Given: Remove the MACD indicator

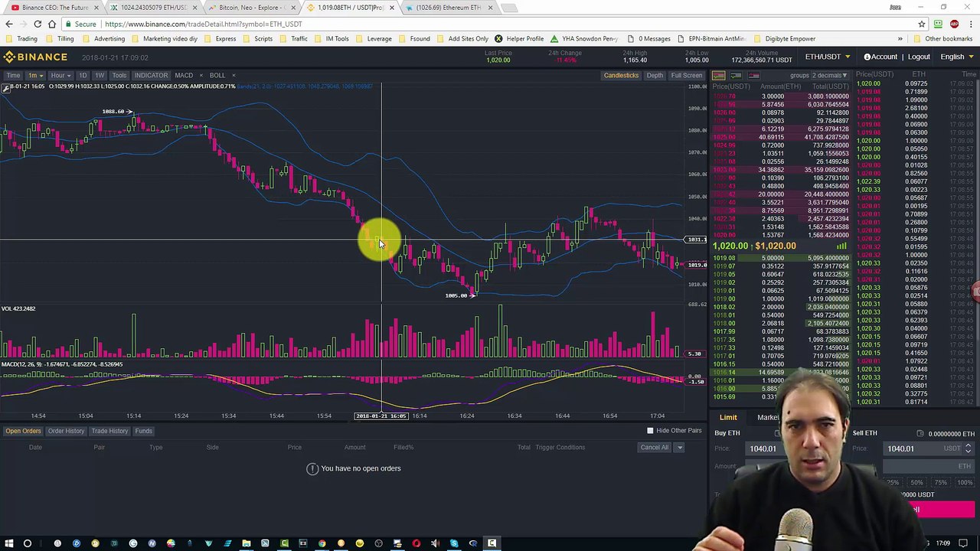Looking at the screenshot, I should [201, 75].
